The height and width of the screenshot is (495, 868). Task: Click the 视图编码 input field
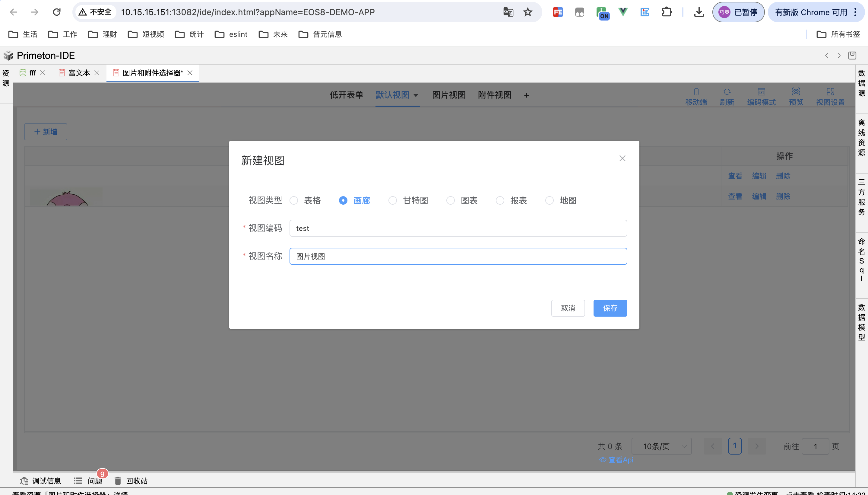458,228
